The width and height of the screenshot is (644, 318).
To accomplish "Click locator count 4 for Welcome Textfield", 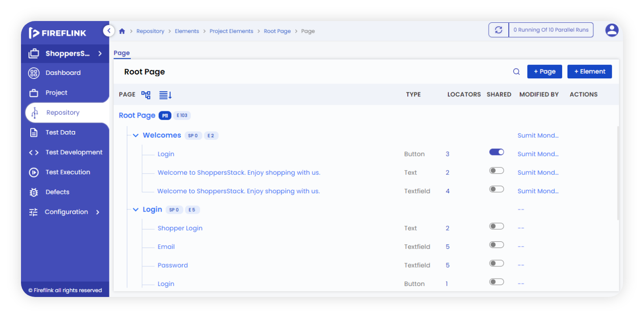I will pyautogui.click(x=448, y=191).
